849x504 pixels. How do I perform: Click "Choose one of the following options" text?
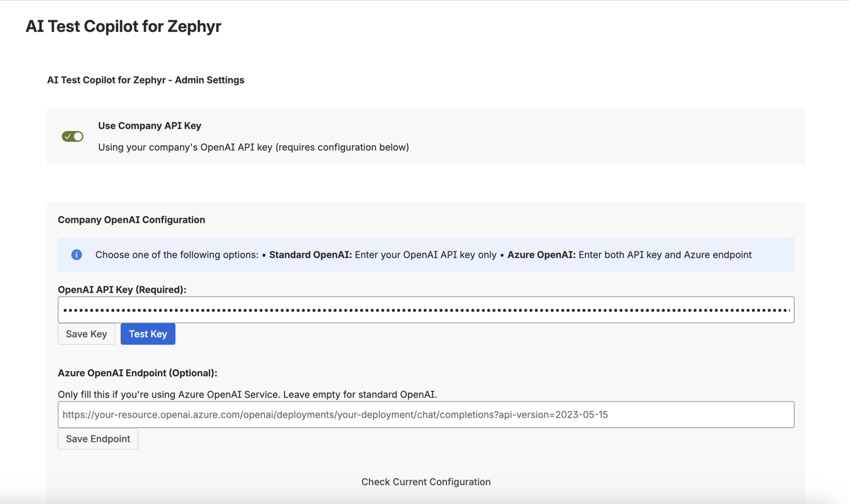(x=177, y=255)
